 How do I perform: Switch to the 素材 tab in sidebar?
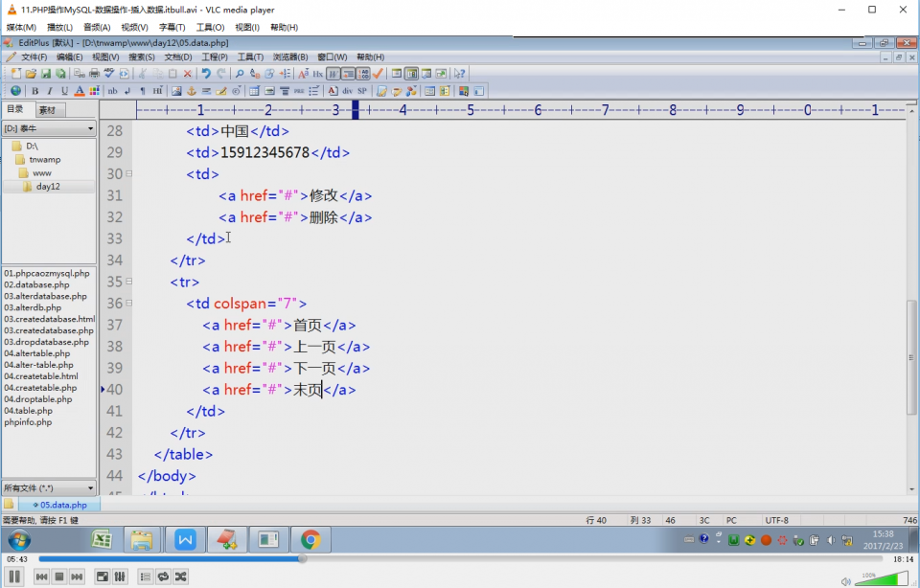(x=47, y=110)
